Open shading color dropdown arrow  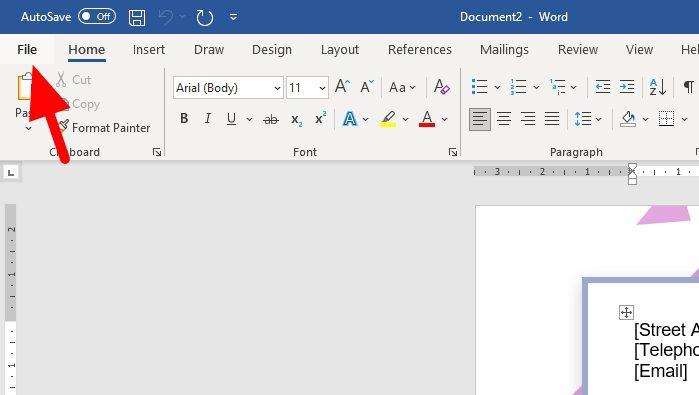pos(646,119)
